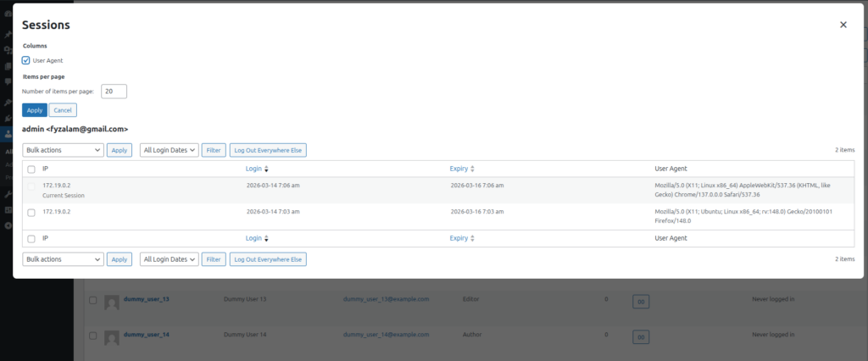Click the blue Apply button under items per page
The width and height of the screenshot is (868, 361).
coord(35,110)
